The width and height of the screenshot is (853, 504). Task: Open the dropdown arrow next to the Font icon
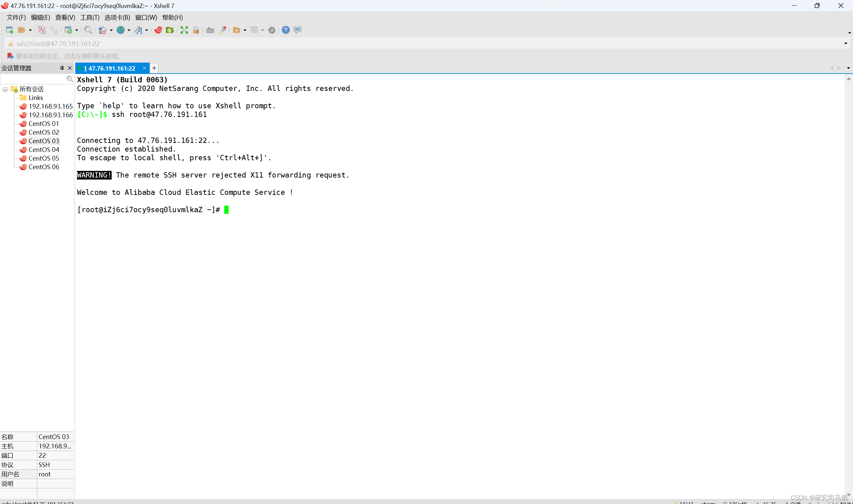pyautogui.click(x=146, y=30)
